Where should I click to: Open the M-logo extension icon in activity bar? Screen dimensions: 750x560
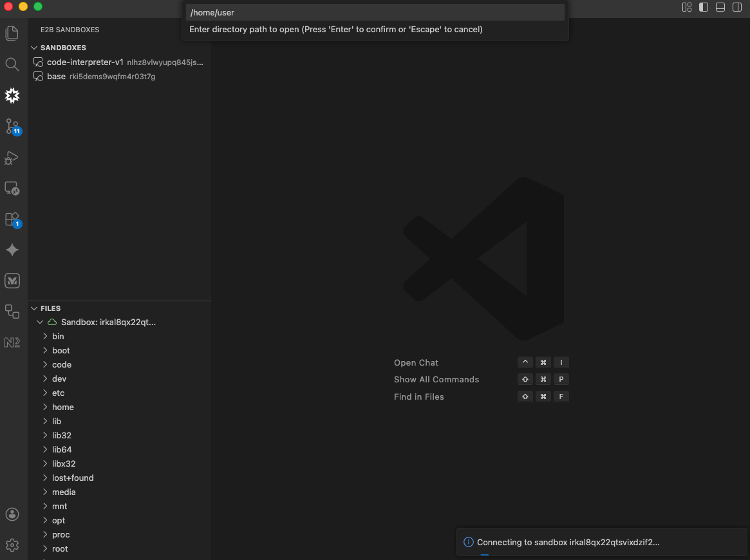click(12, 281)
